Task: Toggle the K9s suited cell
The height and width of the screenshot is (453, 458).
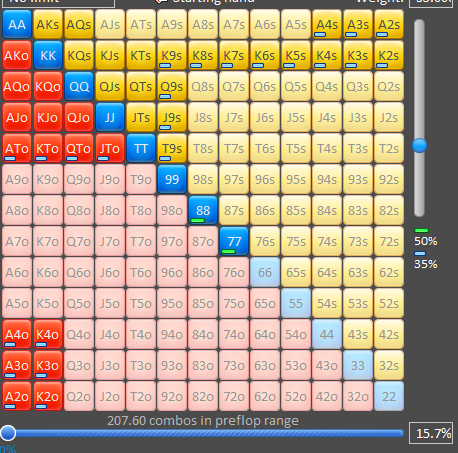Action: pyautogui.click(x=172, y=55)
